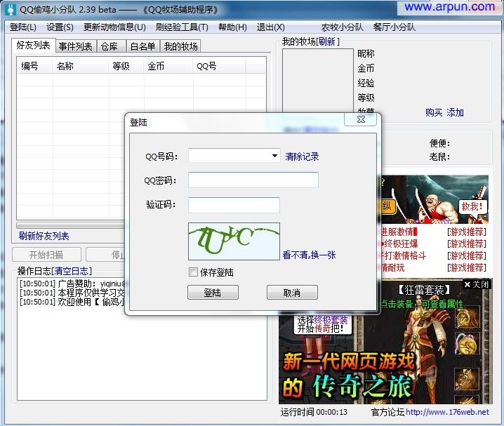Image resolution: width=504 pixels, height=426 pixels.
Task: Click the 名称 column header
Action: pos(80,66)
